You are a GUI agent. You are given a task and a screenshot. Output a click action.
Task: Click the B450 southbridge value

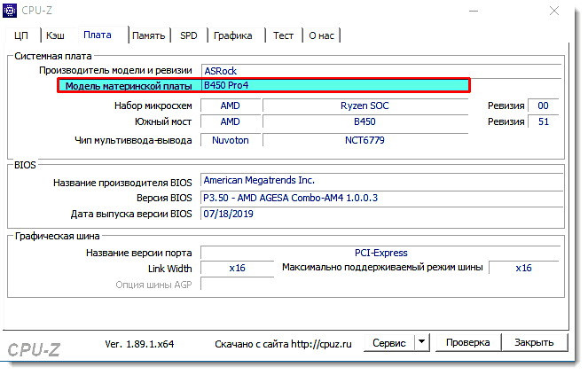pos(365,121)
